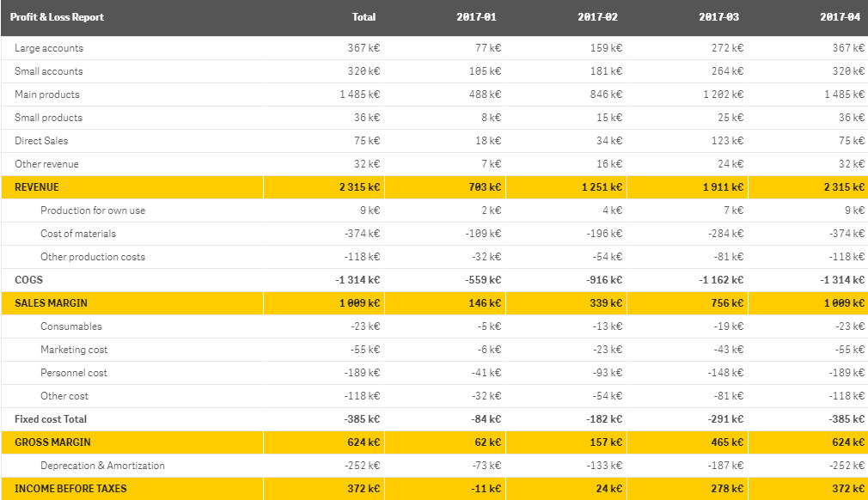Click the REVENUE total value 2 315 k€
Screen dimensions: 868x500
point(360,187)
